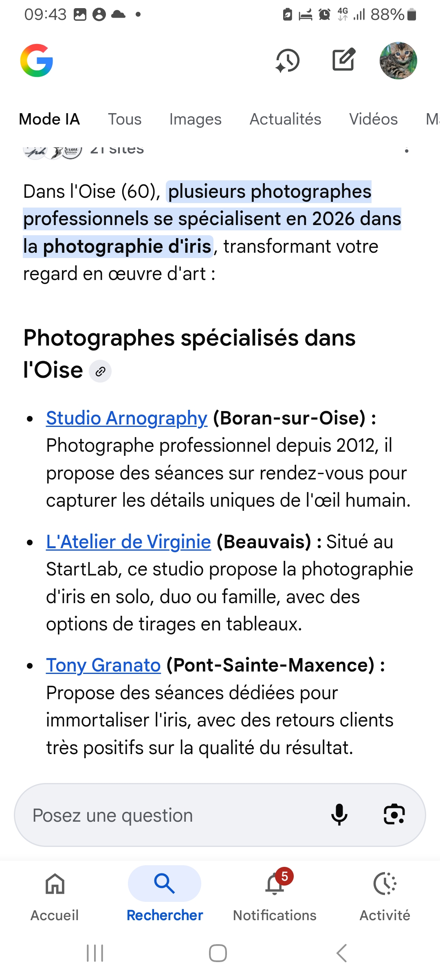Open L'Atelier de Virginie link
The height and width of the screenshot is (980, 440).
click(x=128, y=542)
